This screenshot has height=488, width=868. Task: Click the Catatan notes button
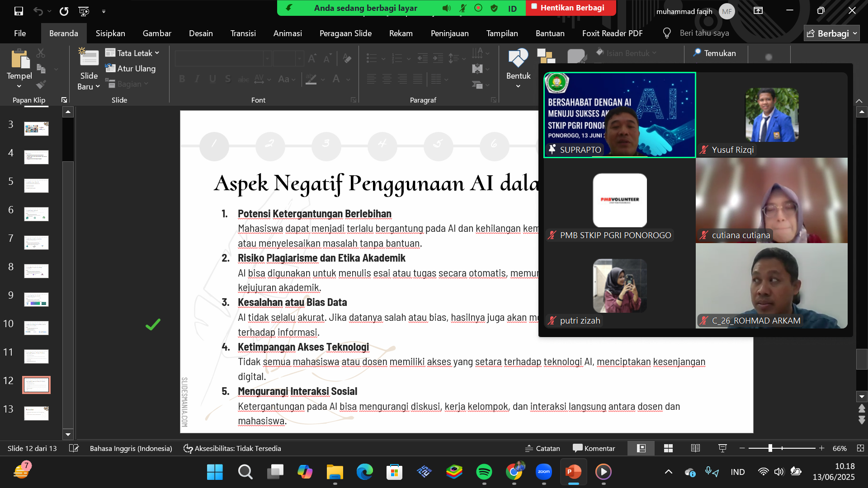[x=542, y=448]
